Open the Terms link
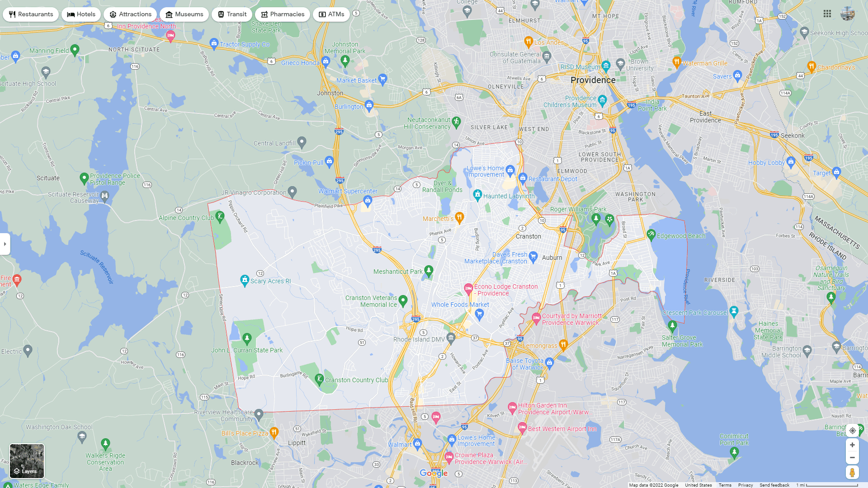Image resolution: width=868 pixels, height=488 pixels. pos(725,485)
